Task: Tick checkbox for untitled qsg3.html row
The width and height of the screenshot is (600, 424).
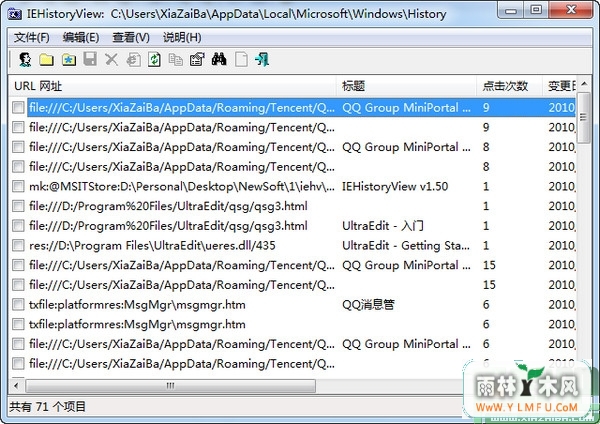Action: [x=18, y=206]
